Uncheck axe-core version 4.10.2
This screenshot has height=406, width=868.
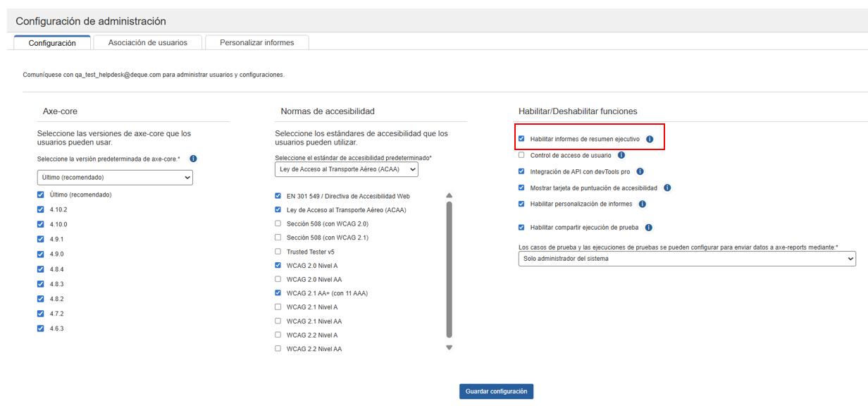click(x=41, y=209)
